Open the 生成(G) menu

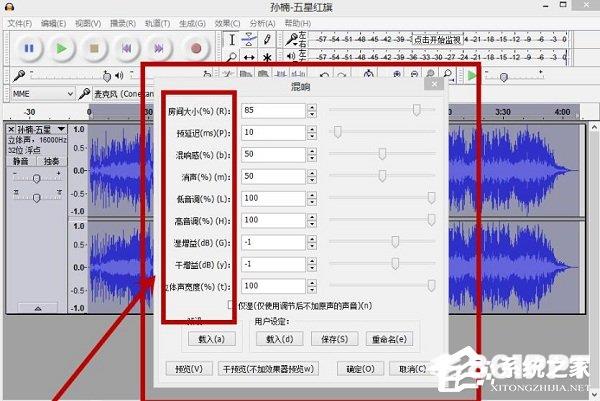point(192,23)
